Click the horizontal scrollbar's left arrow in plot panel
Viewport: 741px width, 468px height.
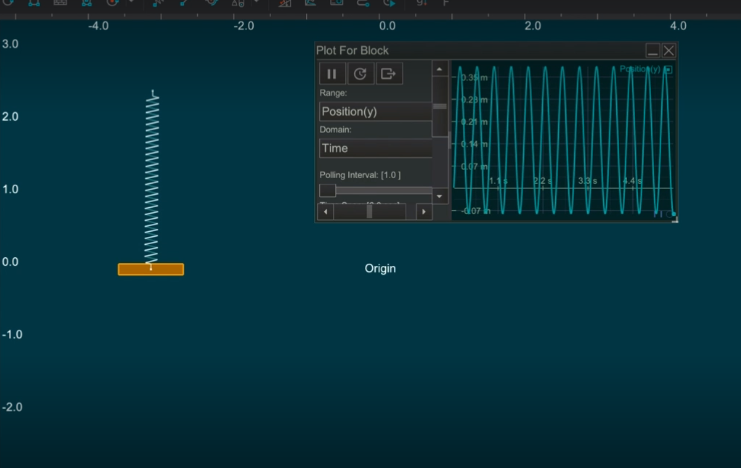(x=325, y=212)
